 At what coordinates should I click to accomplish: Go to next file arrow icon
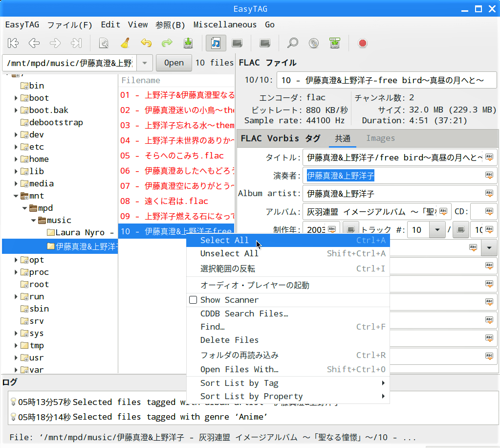point(55,43)
